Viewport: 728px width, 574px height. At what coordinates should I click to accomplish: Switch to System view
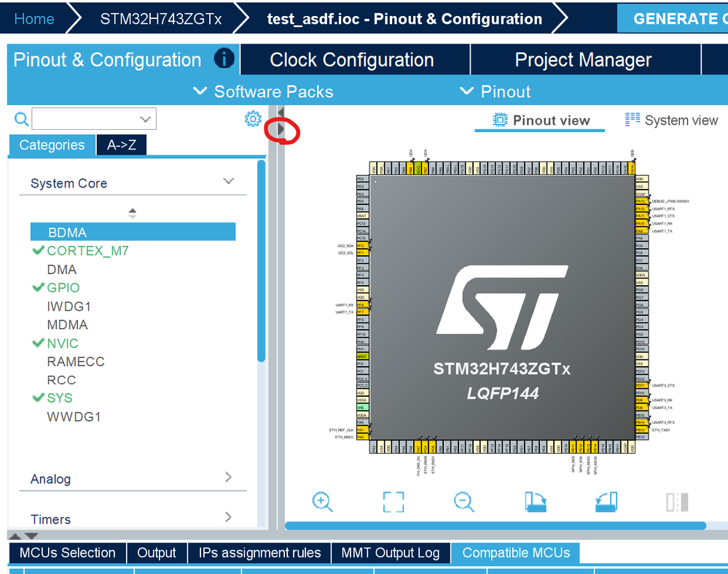(671, 120)
